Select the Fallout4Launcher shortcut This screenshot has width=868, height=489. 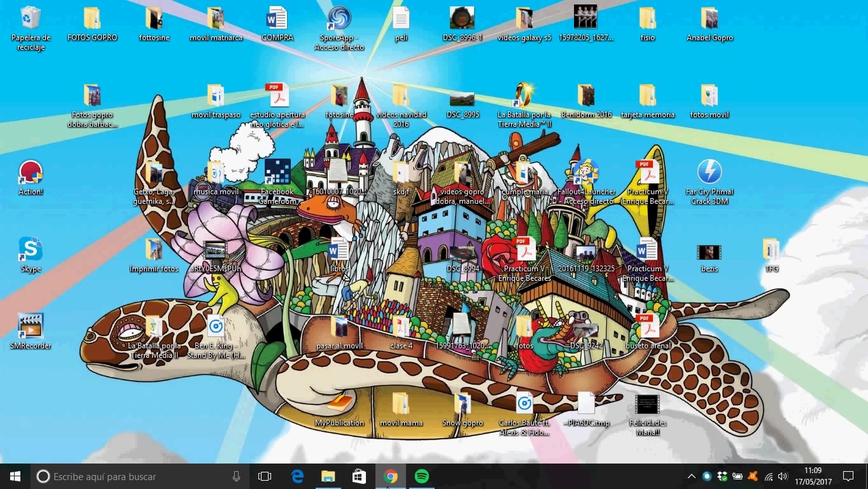(585, 173)
